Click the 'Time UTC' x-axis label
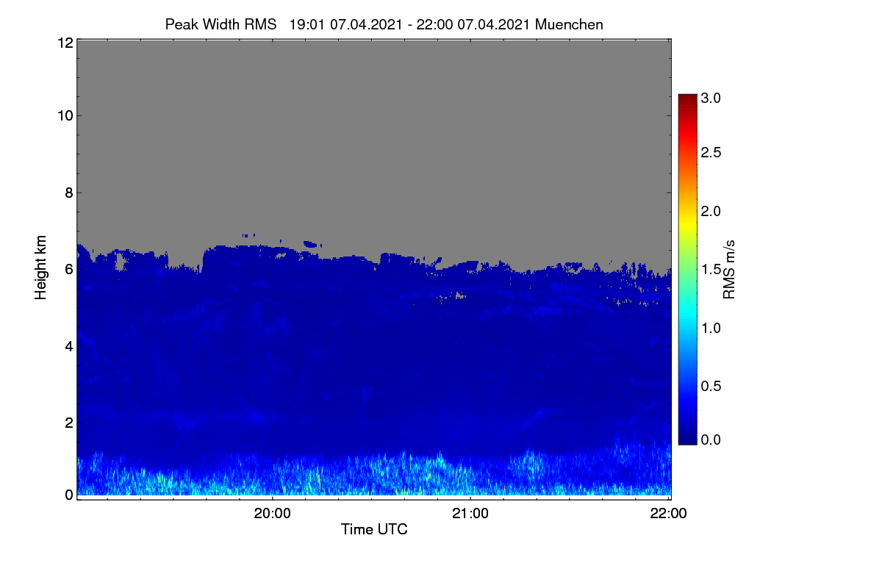The width and height of the screenshot is (882, 588). 374,529
